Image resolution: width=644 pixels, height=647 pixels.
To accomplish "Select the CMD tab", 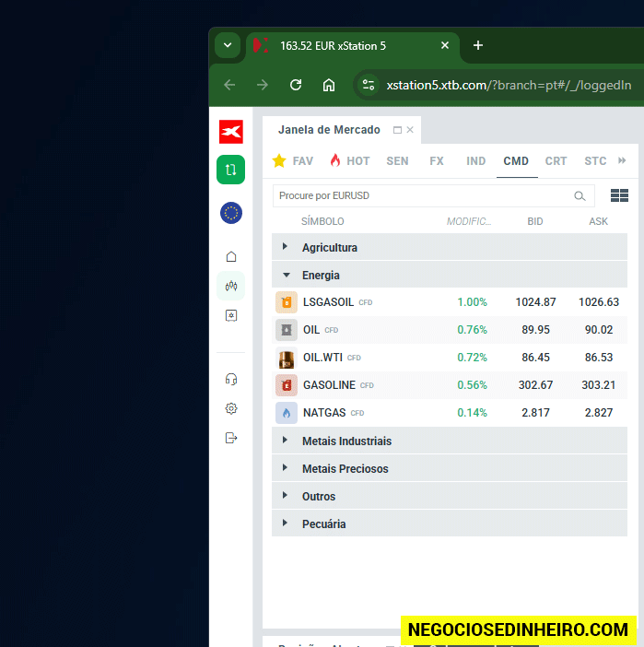I will (x=516, y=161).
